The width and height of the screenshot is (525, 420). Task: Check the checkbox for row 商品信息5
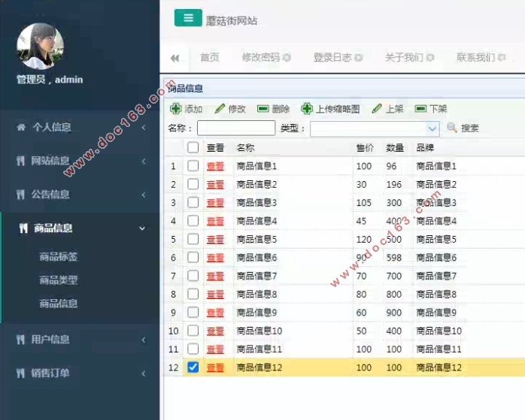(x=193, y=239)
